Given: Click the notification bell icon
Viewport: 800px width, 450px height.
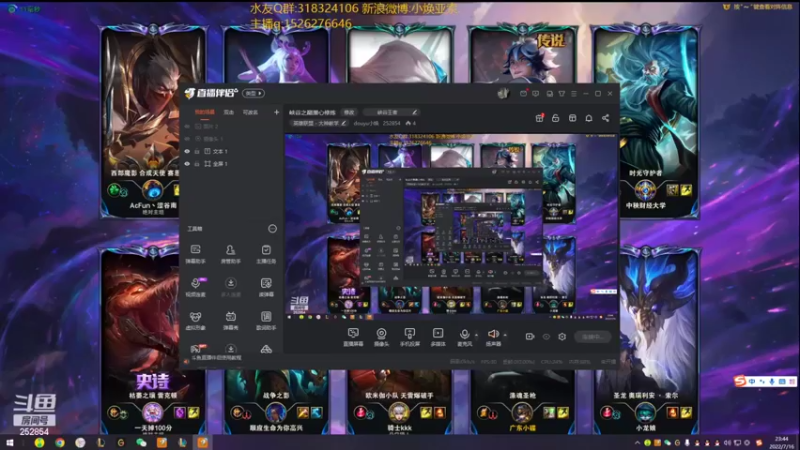Looking at the screenshot, I should point(589,118).
